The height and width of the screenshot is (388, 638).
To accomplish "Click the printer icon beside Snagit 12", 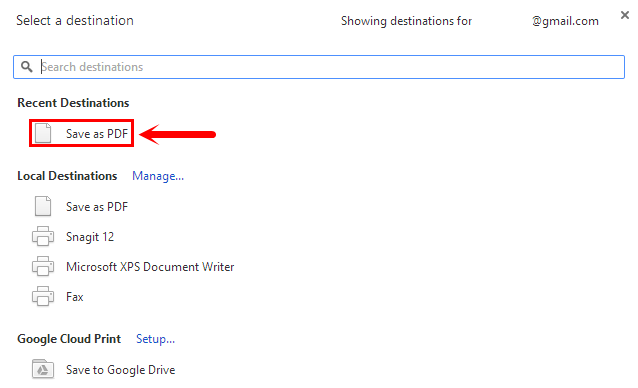I will (x=43, y=236).
